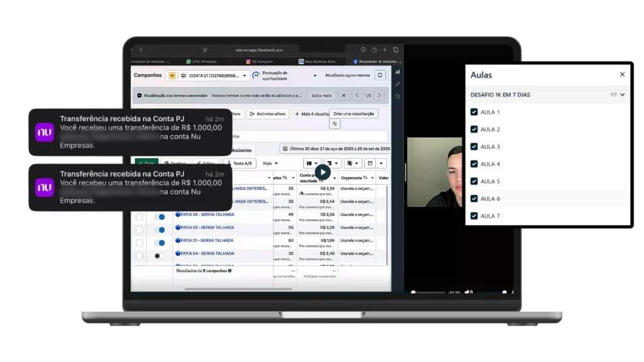Collapse the DESAFIO 1K EM 7 DIAS section
Screen dimensions: 644x362
pyautogui.click(x=623, y=95)
